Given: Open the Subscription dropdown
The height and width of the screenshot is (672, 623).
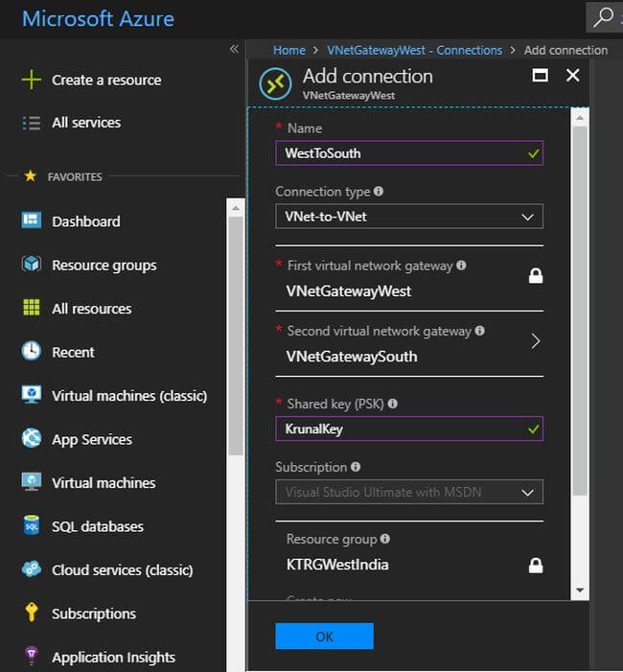Looking at the screenshot, I should point(409,492).
